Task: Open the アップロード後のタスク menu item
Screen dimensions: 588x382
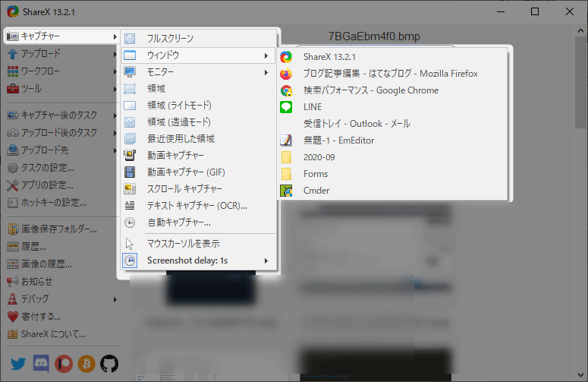Action: coord(62,132)
